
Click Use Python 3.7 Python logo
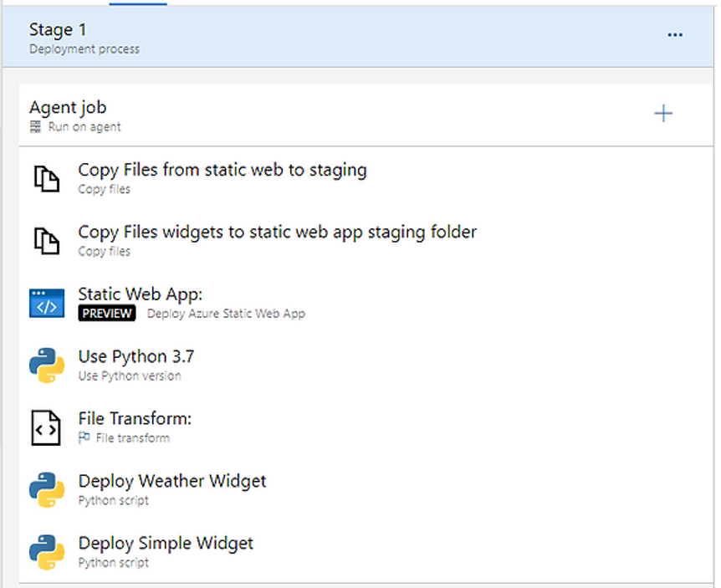(x=47, y=366)
